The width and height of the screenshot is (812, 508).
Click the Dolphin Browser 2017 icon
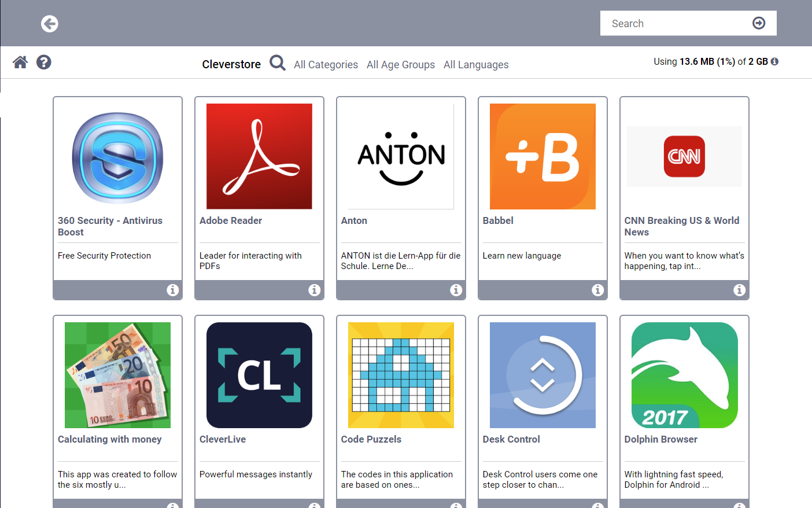[x=684, y=375]
